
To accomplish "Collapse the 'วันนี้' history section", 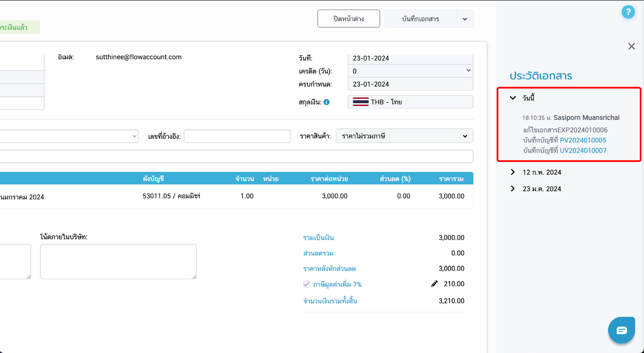I will (513, 98).
